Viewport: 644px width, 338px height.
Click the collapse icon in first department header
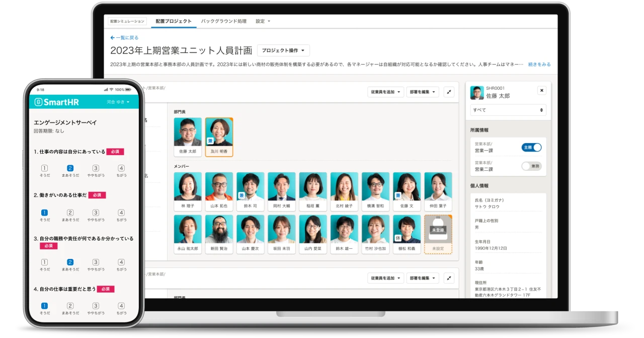[449, 92]
